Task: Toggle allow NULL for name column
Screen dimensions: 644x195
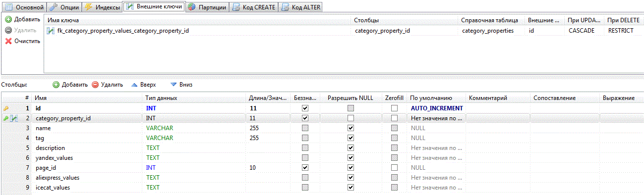Action: (x=351, y=128)
